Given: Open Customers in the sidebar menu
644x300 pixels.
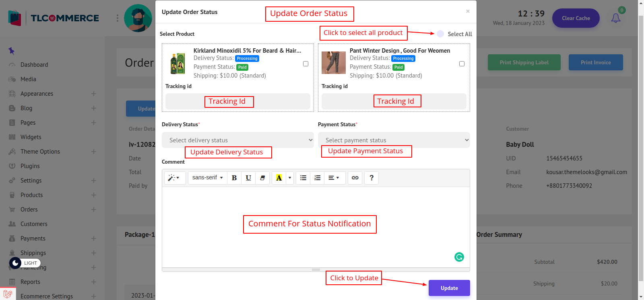Looking at the screenshot, I should click(x=34, y=224).
